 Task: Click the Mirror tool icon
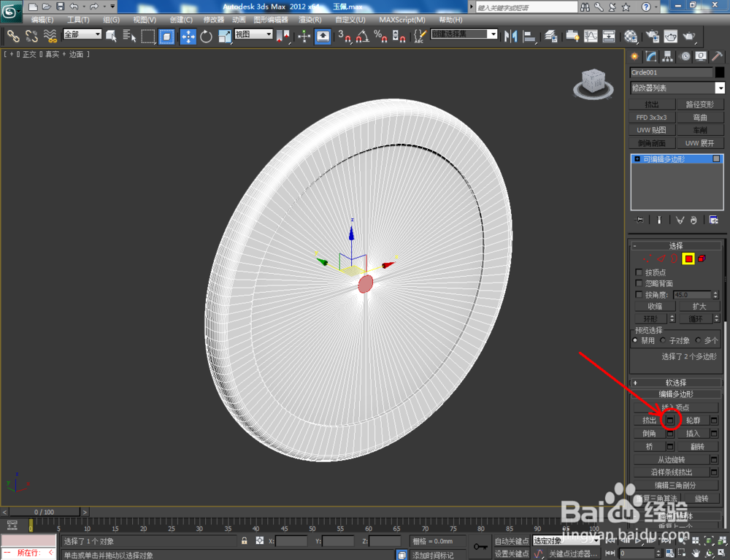tap(510, 37)
